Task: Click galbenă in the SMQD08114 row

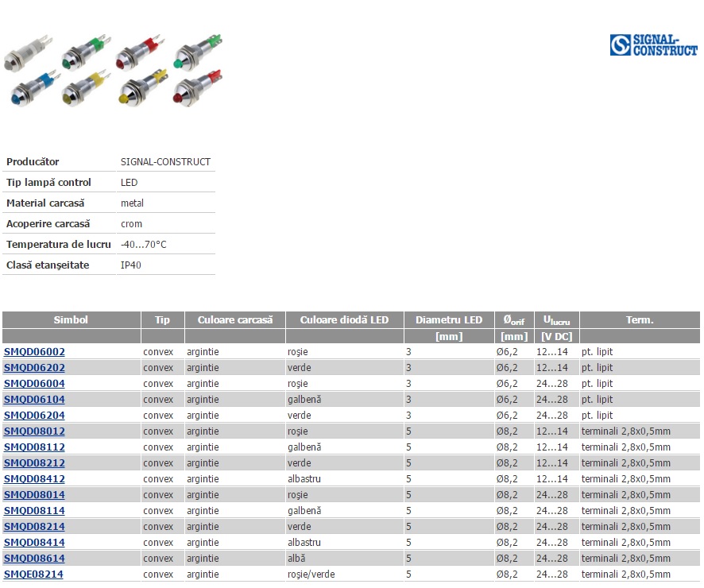Action: point(304,511)
